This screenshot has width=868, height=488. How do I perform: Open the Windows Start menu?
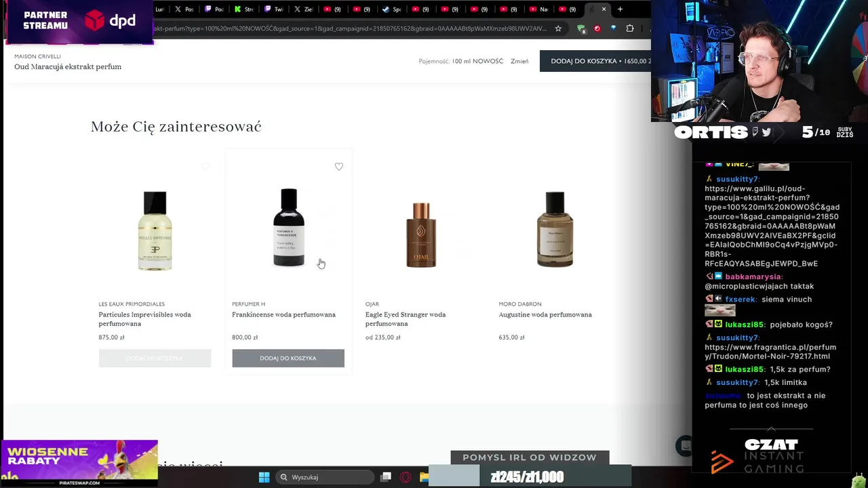click(x=264, y=477)
